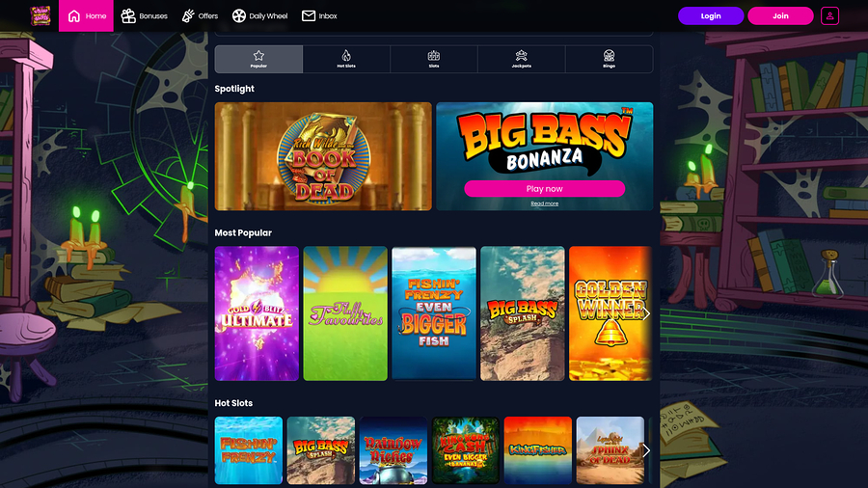Click the Home house icon

pos(74,16)
